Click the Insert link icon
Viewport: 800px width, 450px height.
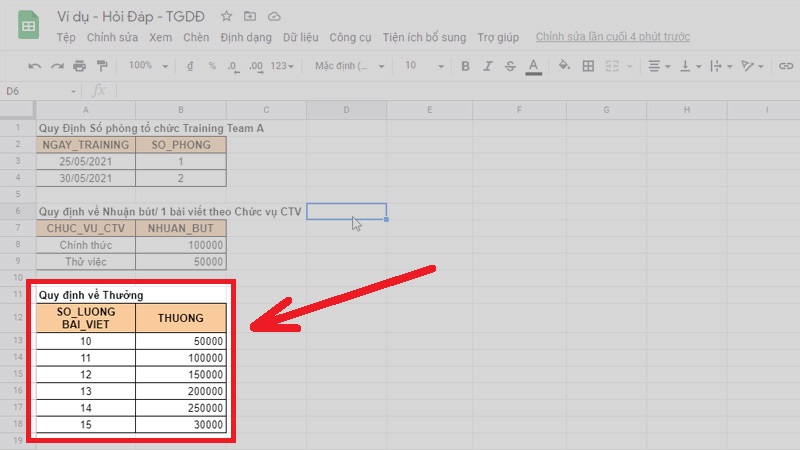tap(786, 66)
